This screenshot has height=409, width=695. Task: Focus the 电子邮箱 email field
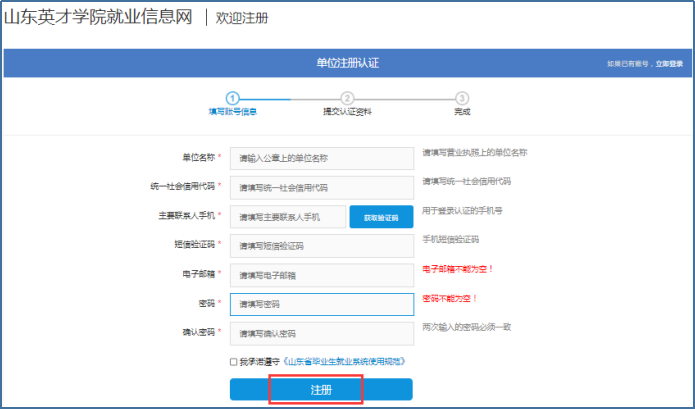pyautogui.click(x=321, y=274)
